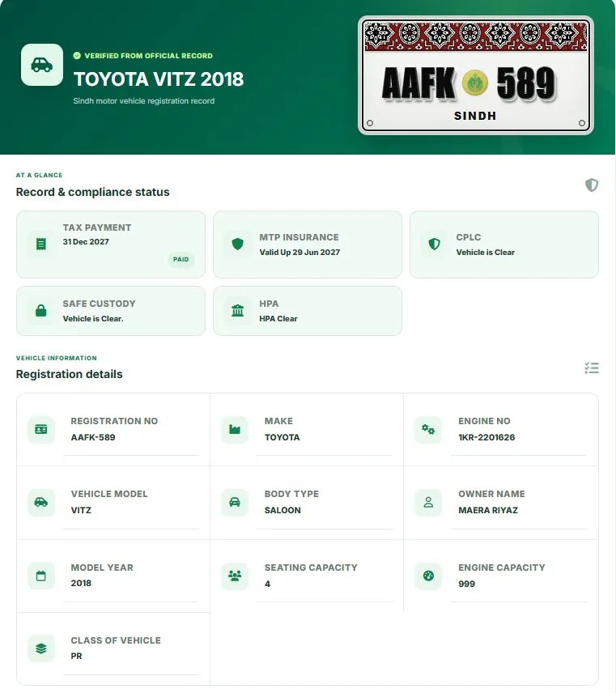The height and width of the screenshot is (693, 616).
Task: Click the engine capacity value 999
Action: point(466,584)
